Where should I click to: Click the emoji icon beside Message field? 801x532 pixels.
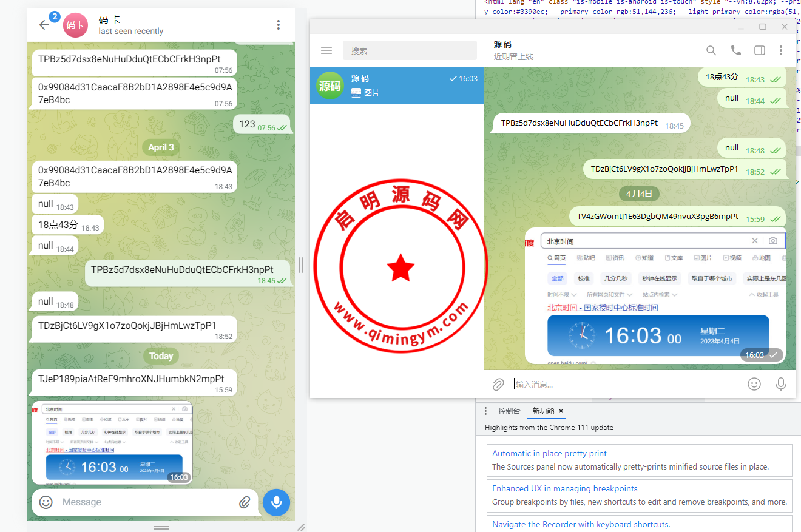[x=46, y=502]
